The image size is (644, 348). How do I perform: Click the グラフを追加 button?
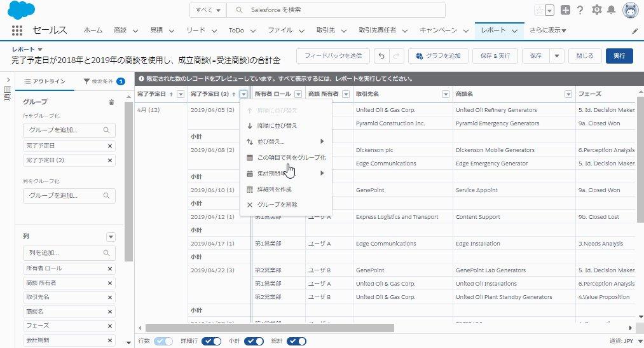[438, 56]
